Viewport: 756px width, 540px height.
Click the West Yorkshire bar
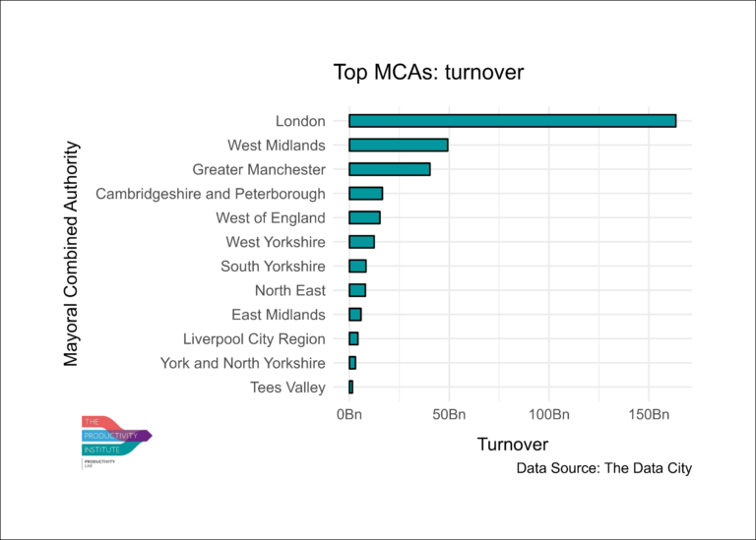[361, 242]
